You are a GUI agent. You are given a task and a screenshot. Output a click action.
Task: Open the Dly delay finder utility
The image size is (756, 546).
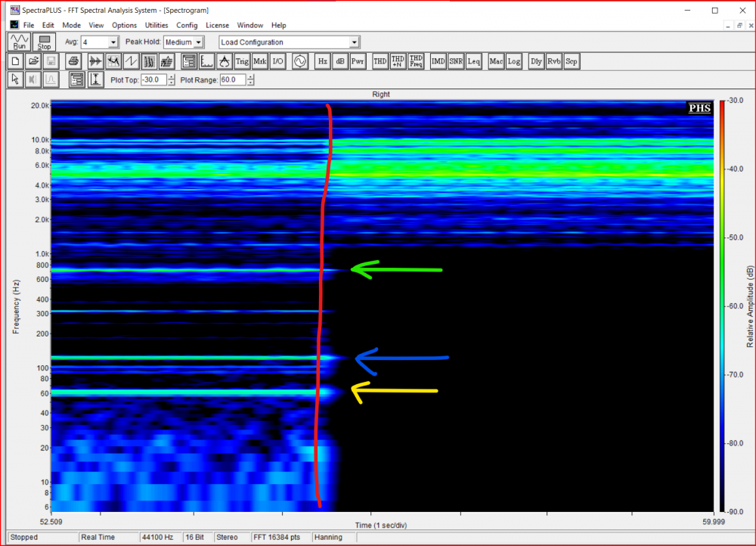pos(536,61)
